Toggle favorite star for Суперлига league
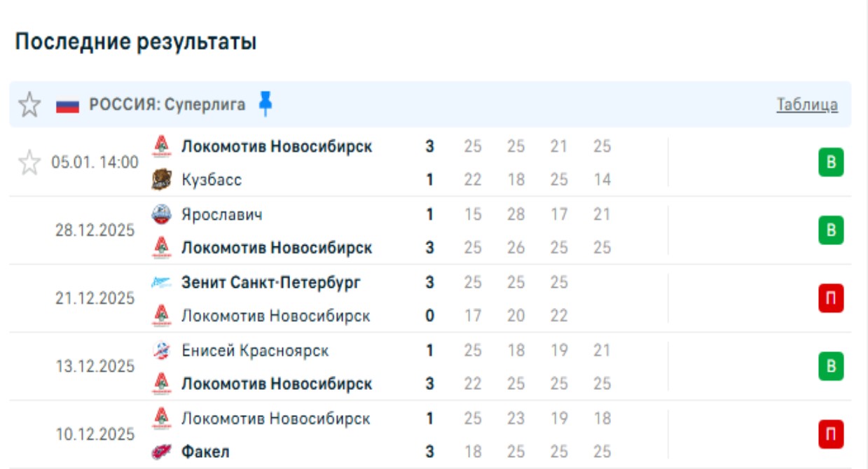868x469 pixels. pos(29,105)
